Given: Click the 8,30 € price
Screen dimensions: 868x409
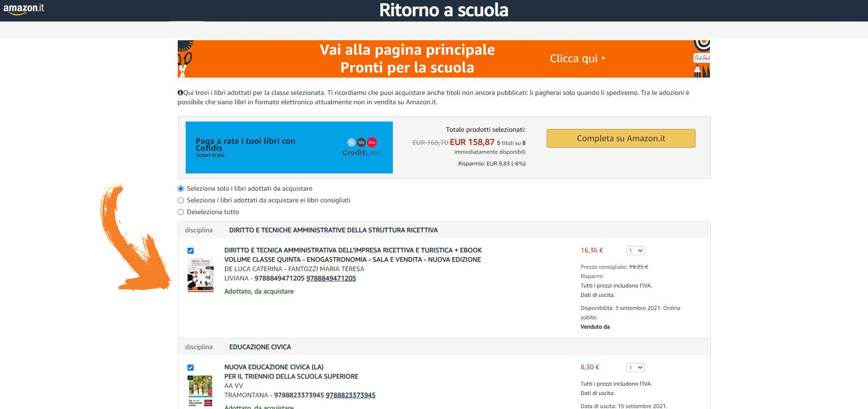Looking at the screenshot, I should pyautogui.click(x=590, y=367).
